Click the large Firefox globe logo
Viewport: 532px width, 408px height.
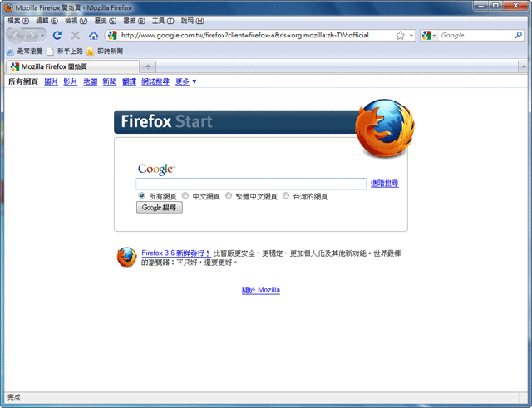tap(385, 128)
